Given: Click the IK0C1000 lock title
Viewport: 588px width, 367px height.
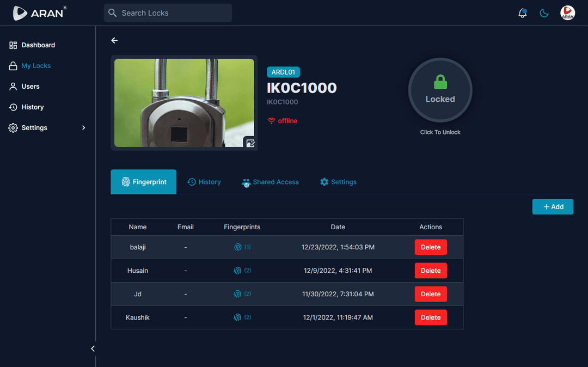Looking at the screenshot, I should [302, 88].
